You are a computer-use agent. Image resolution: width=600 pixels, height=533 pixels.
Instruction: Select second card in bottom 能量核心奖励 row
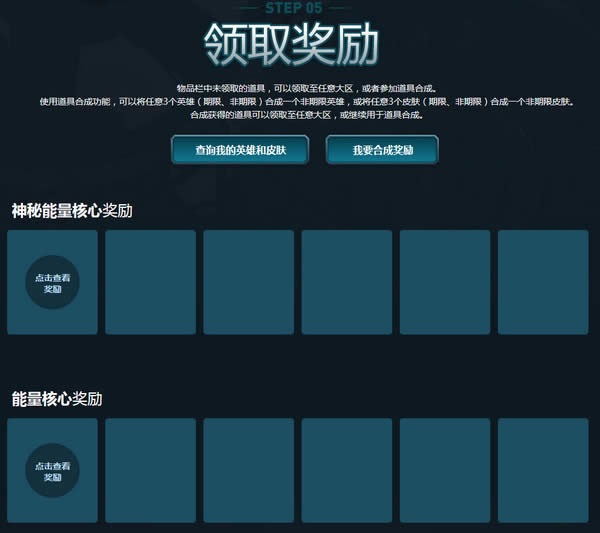pos(150,470)
